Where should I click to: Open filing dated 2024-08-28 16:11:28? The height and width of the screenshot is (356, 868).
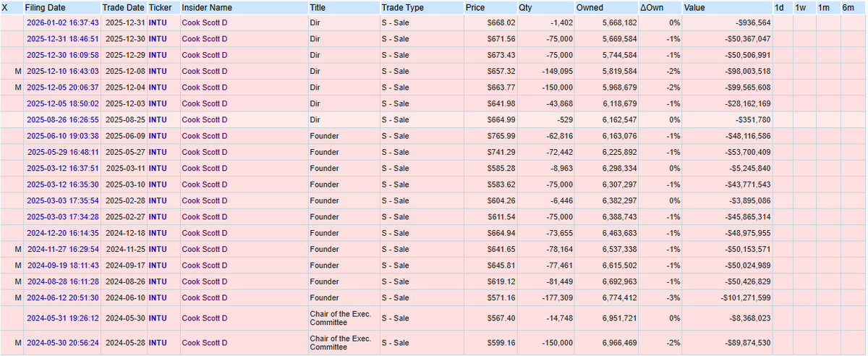63,281
